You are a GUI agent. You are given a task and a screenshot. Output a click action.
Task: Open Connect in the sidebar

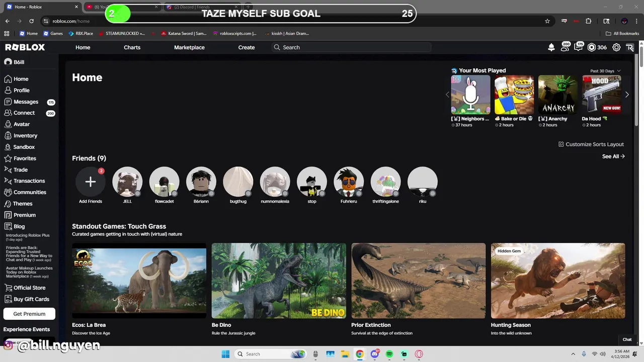point(24,113)
